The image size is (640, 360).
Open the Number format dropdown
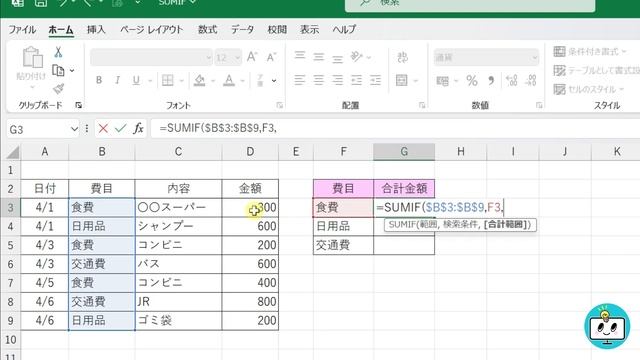(534, 58)
